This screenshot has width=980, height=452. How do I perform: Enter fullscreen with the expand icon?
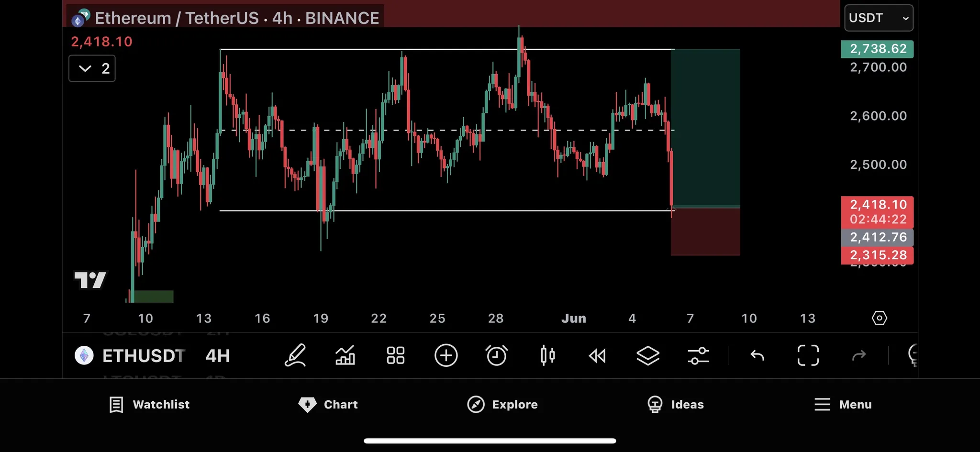tap(808, 355)
